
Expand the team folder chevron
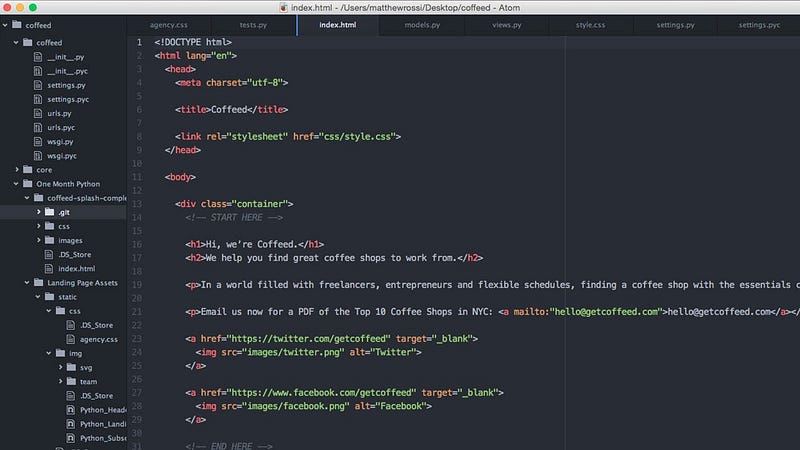point(60,381)
